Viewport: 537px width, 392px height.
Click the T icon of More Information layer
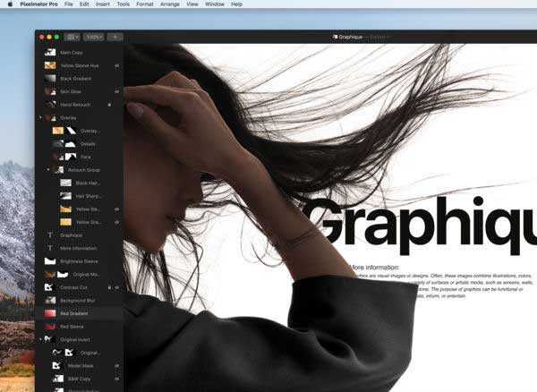point(50,248)
